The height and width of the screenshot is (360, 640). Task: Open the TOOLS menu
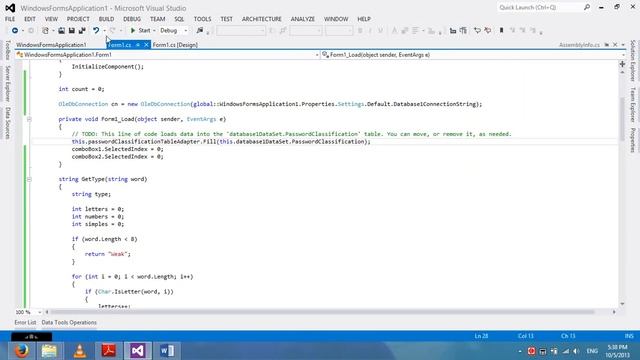(202, 19)
